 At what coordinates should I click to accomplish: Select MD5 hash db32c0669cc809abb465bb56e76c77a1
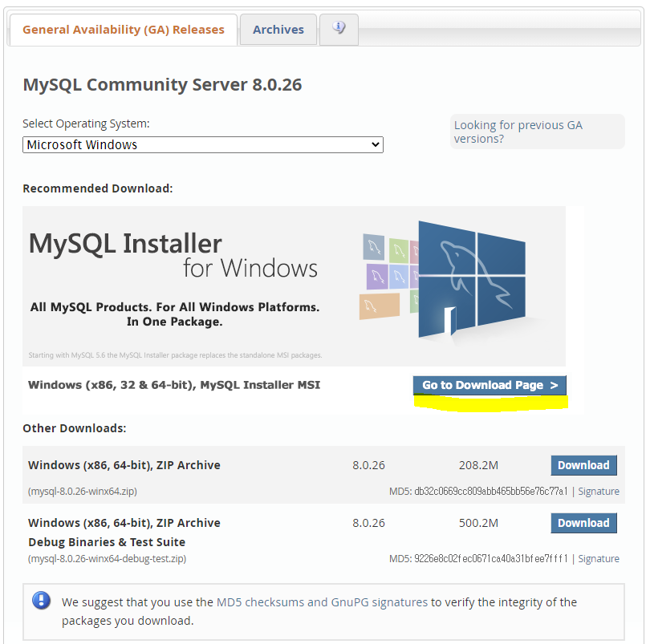(490, 492)
